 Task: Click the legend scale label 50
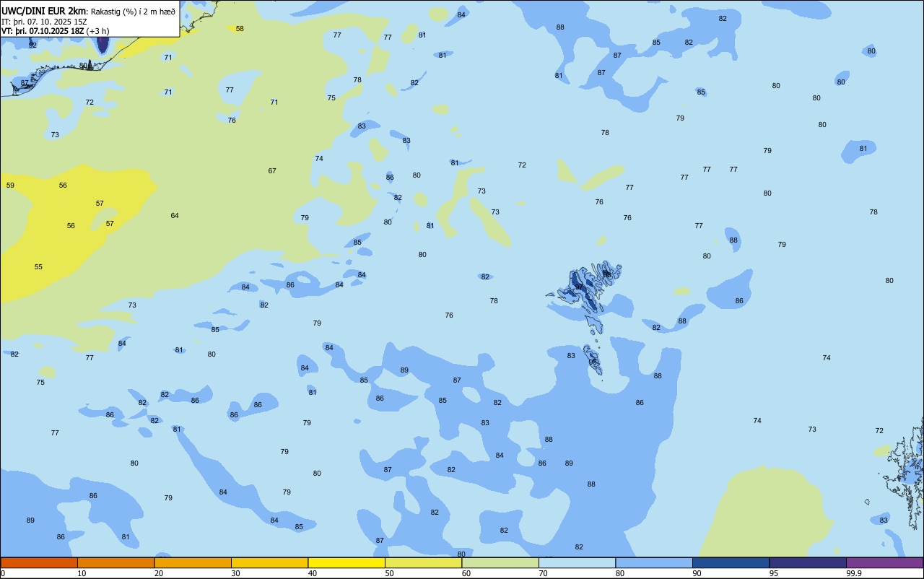(390, 573)
